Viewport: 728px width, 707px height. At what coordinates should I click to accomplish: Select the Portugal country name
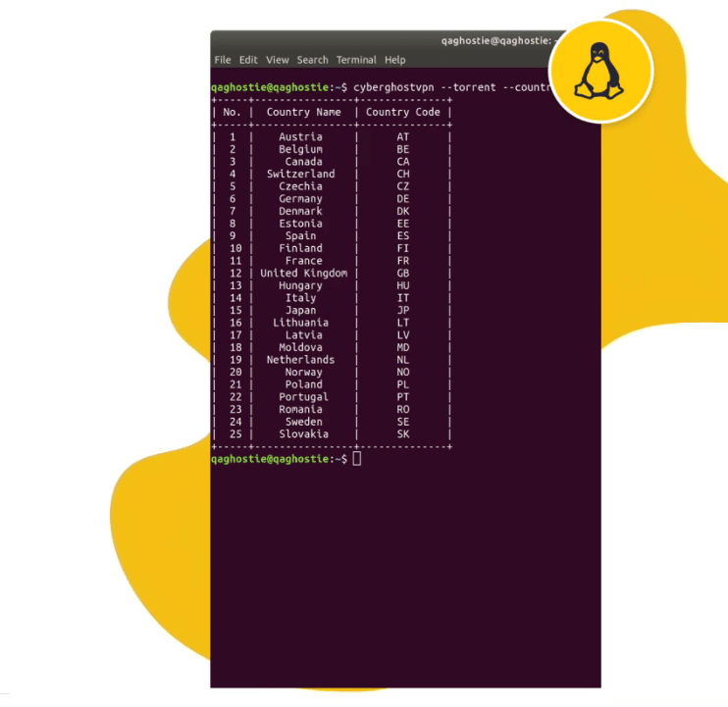[x=303, y=397]
